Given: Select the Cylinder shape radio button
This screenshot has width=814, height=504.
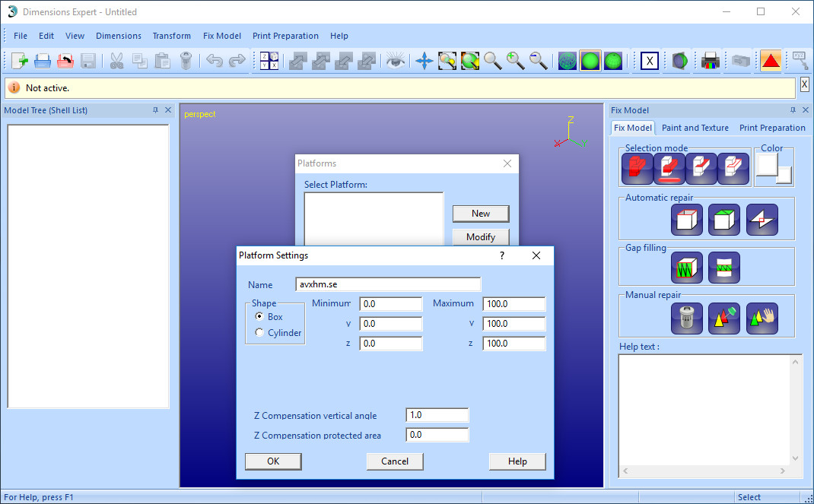Looking at the screenshot, I should pos(259,332).
